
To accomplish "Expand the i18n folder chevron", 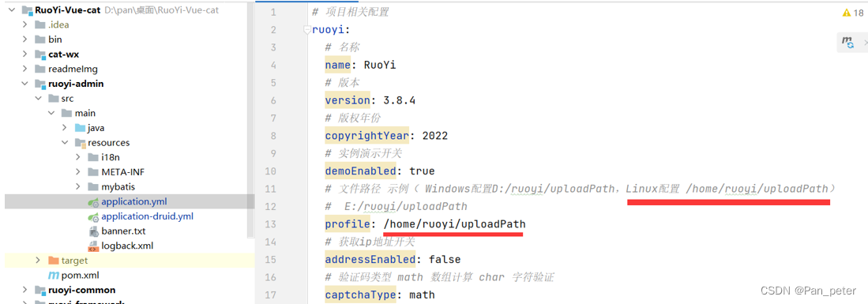I will coord(77,157).
